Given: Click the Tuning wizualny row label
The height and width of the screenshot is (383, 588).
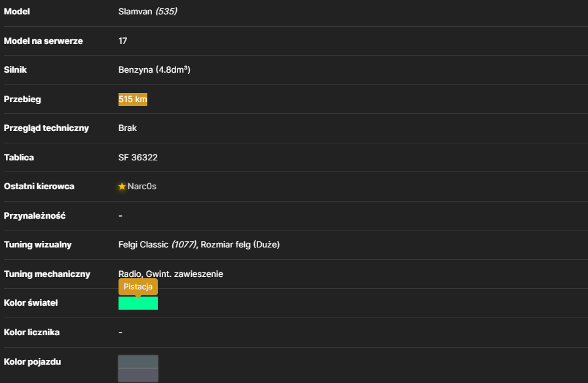Looking at the screenshot, I should point(37,245).
